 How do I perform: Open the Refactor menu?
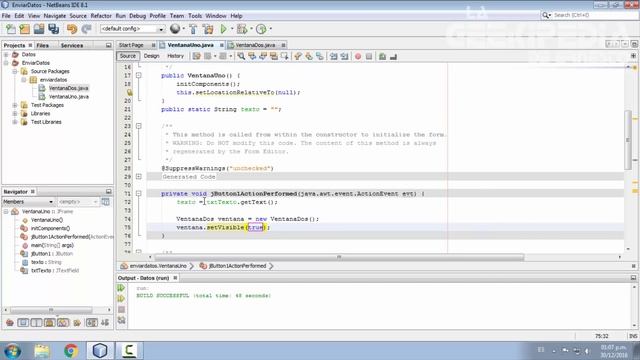101,16
